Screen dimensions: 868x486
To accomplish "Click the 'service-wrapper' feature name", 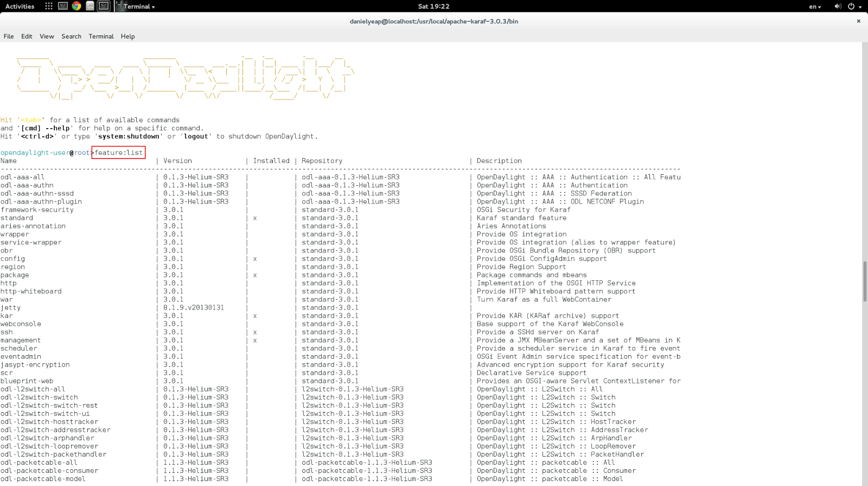I will click(31, 242).
